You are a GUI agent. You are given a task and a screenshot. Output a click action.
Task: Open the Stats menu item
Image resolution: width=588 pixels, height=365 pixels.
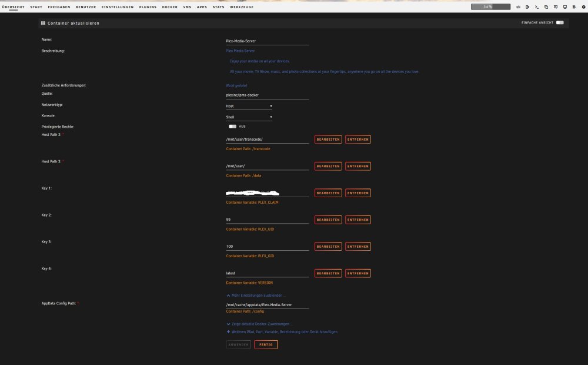pyautogui.click(x=218, y=7)
